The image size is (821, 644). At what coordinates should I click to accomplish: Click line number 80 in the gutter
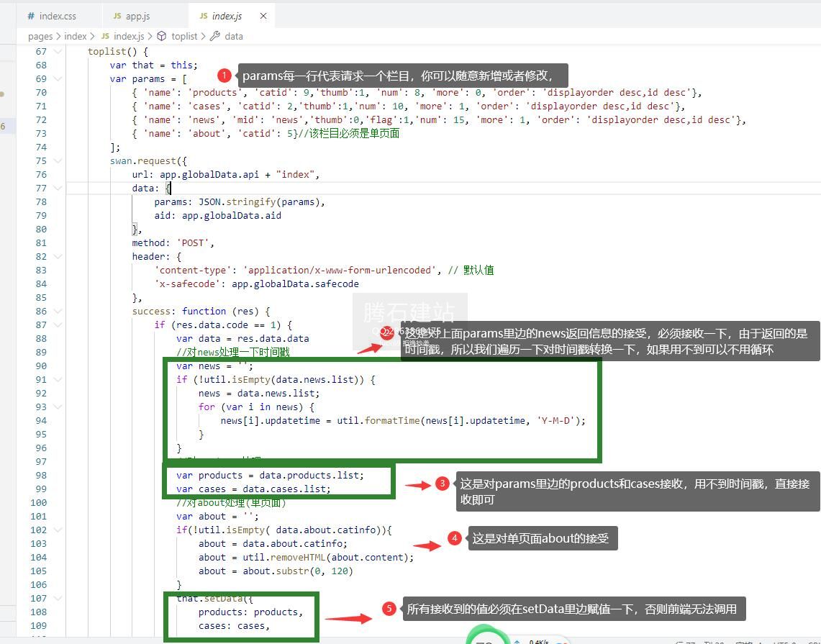(41, 229)
